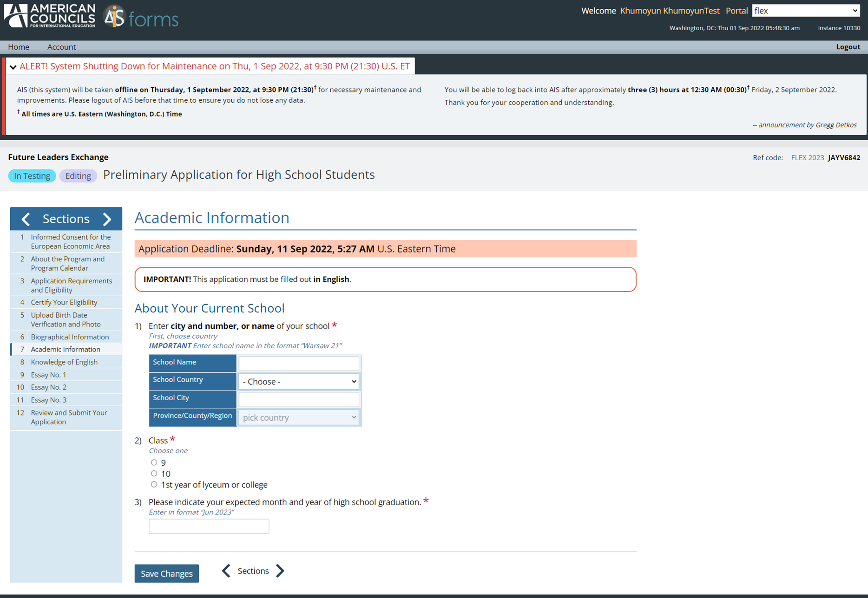Open section 11 Essay No. 3
The image size is (868, 598).
[66, 400]
